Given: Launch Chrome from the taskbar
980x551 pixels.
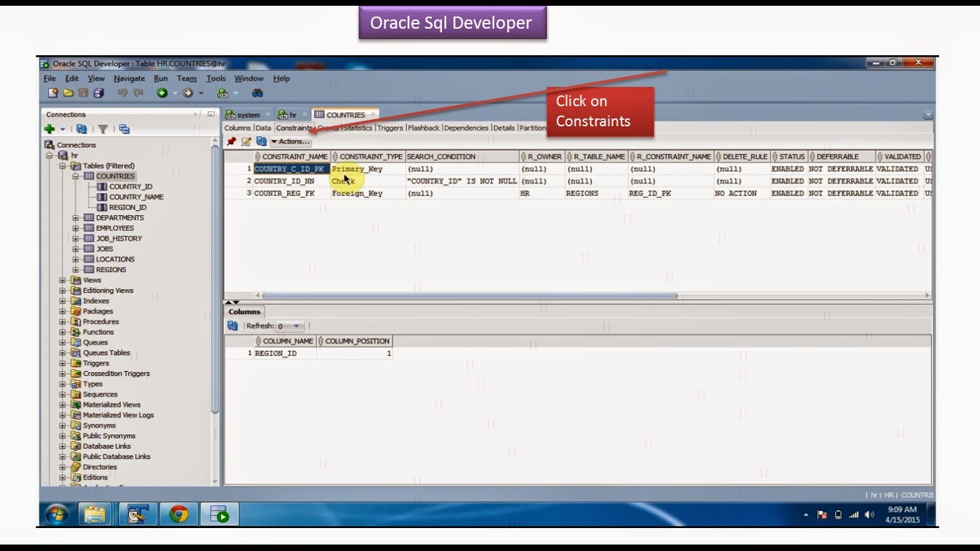Looking at the screenshot, I should click(179, 514).
